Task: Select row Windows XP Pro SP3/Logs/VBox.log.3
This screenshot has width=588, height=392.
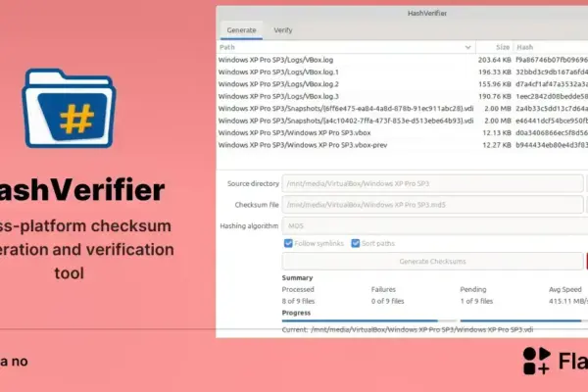Action: click(402, 96)
